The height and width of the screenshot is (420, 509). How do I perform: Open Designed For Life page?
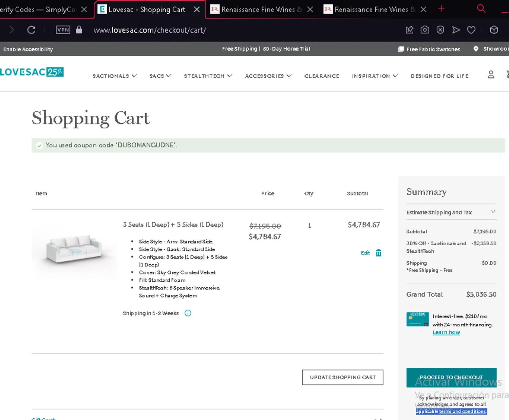[x=440, y=76]
